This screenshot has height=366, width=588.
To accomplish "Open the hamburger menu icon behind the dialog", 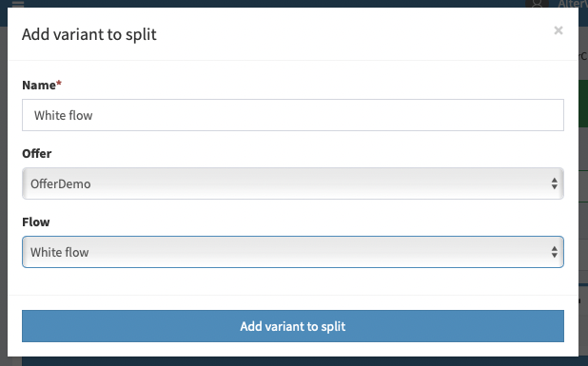I will (x=18, y=4).
